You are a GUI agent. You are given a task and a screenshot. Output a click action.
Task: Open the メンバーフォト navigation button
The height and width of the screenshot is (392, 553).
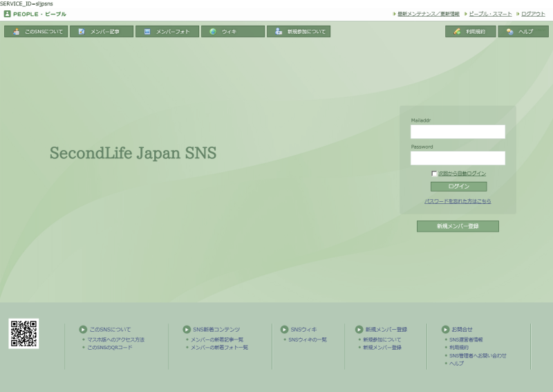tap(167, 31)
